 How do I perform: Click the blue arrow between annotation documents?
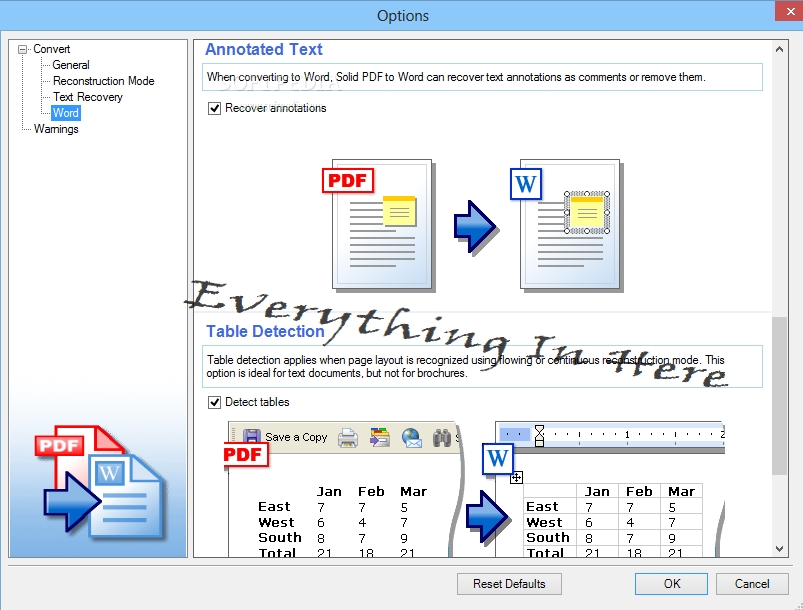pyautogui.click(x=475, y=227)
